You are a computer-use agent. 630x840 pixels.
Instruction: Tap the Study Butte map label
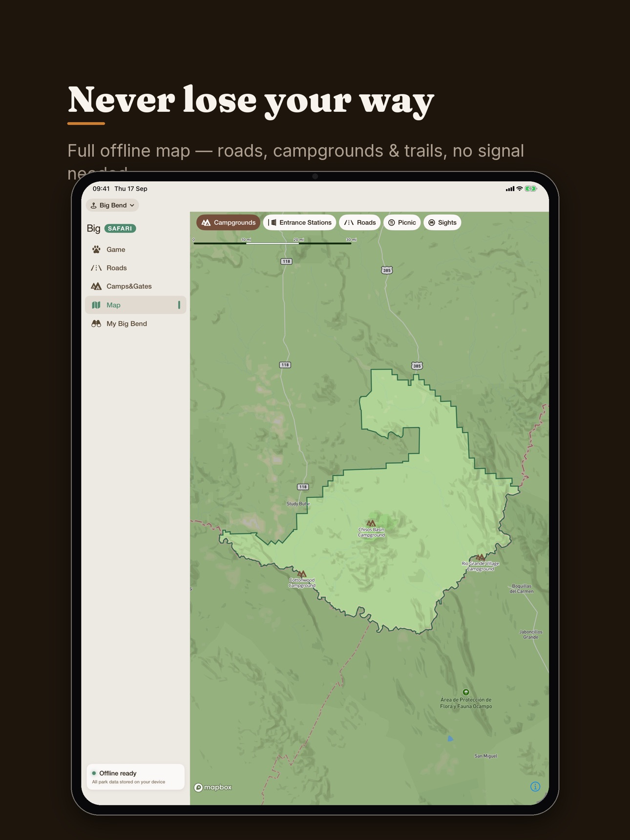[298, 504]
